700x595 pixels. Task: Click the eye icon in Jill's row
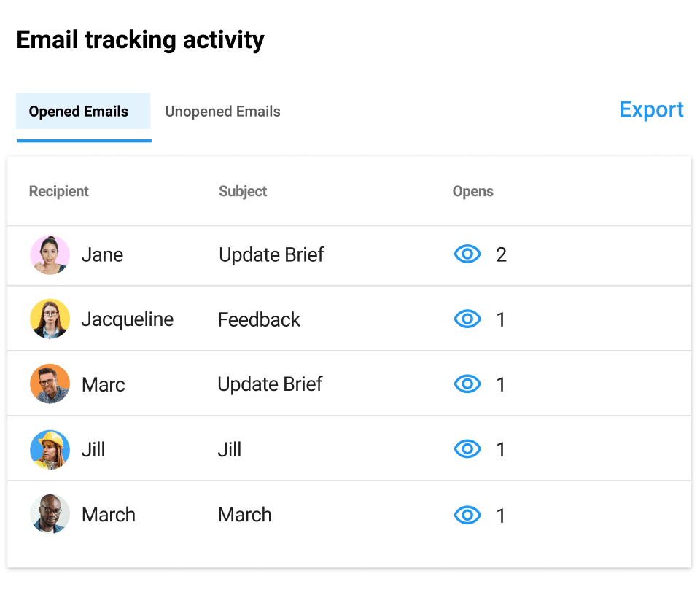coord(467,449)
